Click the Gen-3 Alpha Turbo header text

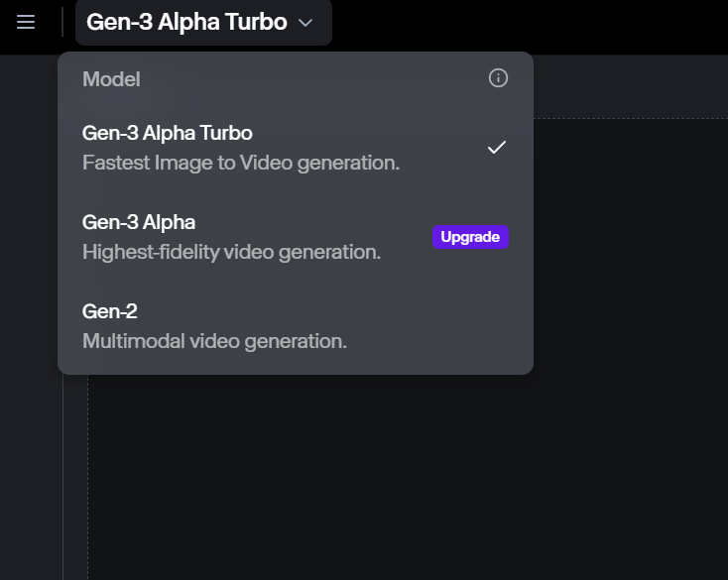tap(186, 22)
